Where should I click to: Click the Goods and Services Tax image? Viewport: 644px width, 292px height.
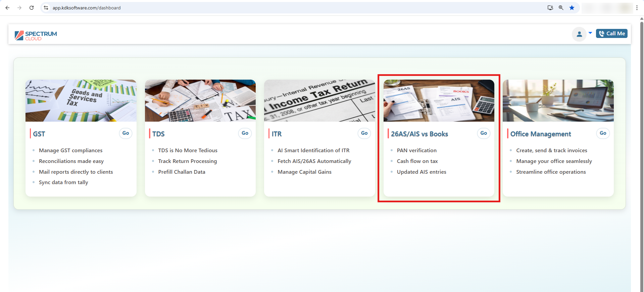click(81, 100)
